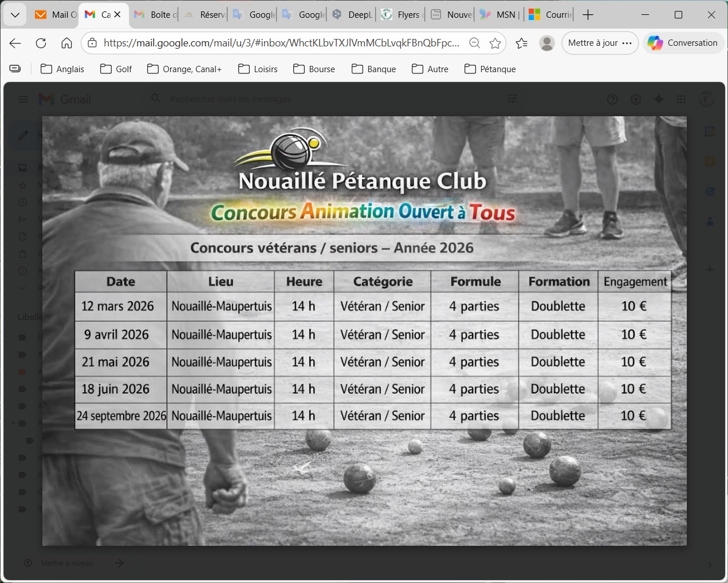Open a new browser tab
The height and width of the screenshot is (583, 728).
click(x=588, y=15)
